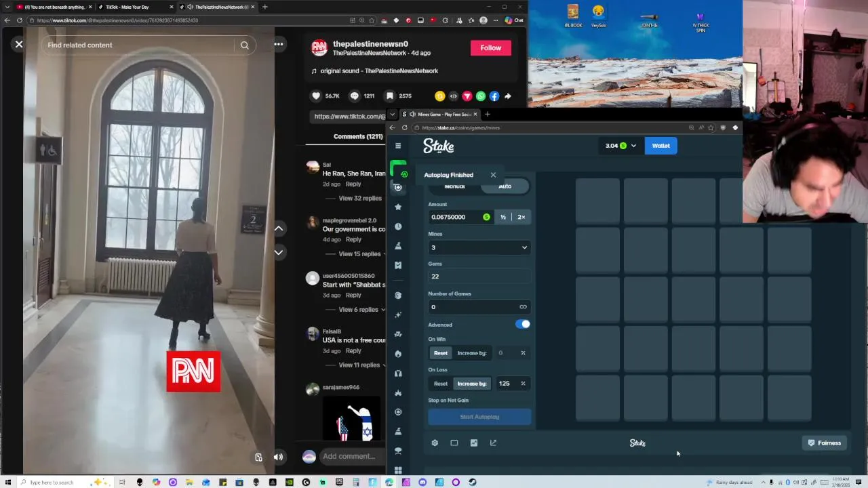
Task: Click the Amount input field
Action: (460, 217)
